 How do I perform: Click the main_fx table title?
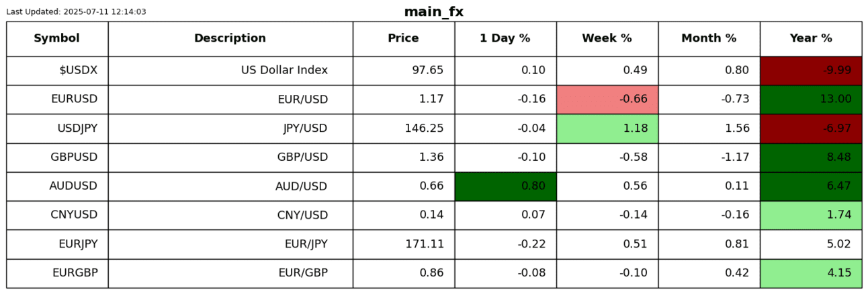[433, 12]
